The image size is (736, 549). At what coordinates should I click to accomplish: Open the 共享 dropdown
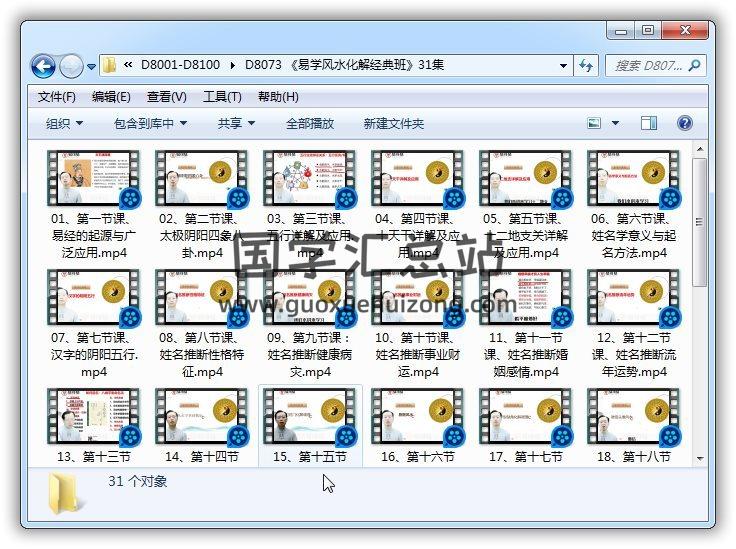pyautogui.click(x=236, y=124)
